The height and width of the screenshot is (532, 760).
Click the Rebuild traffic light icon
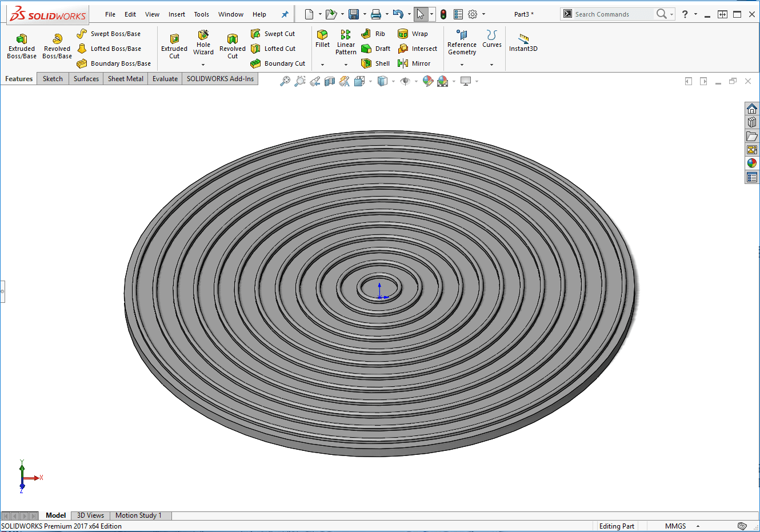tap(443, 14)
